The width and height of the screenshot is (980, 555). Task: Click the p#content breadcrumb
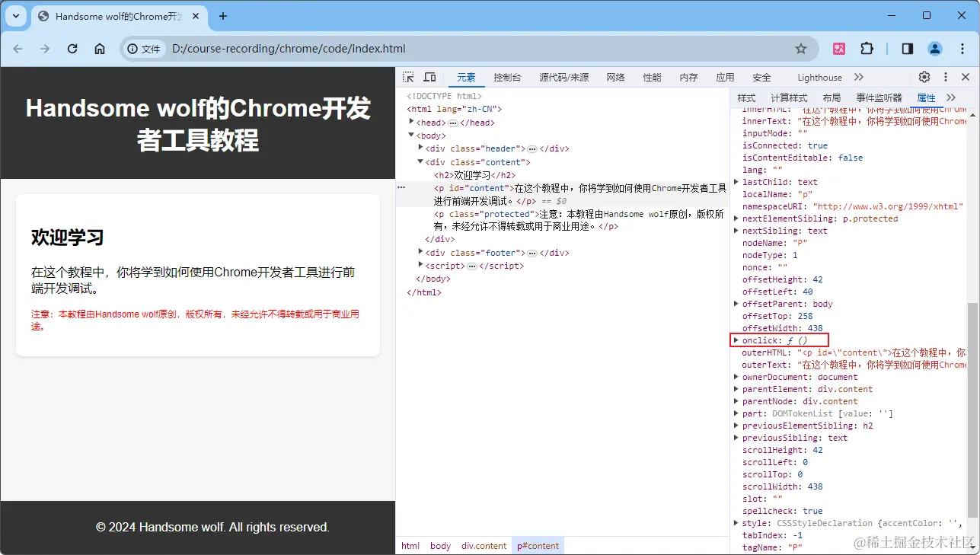click(538, 546)
